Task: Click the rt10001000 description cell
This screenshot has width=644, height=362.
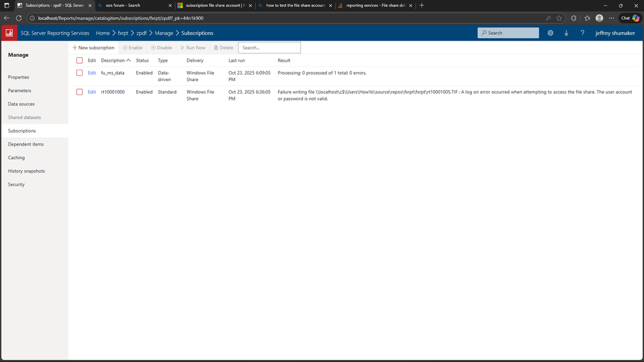Action: (x=113, y=92)
